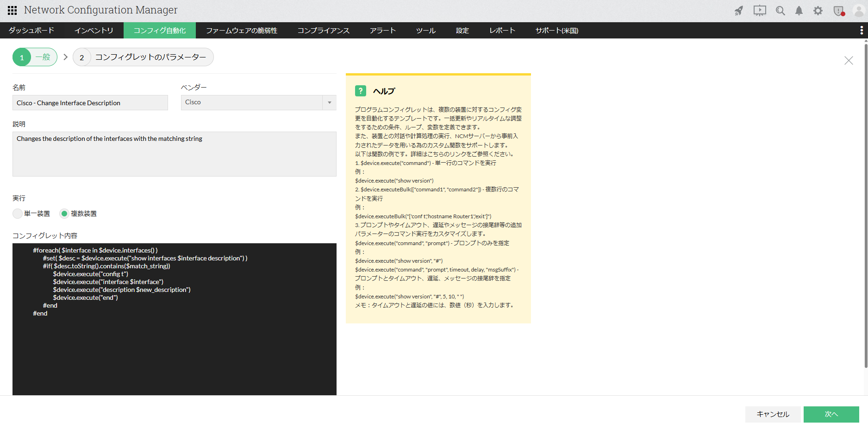Screen dimensions: 868x430
Task: Open the presentation screen icon
Action: click(760, 11)
